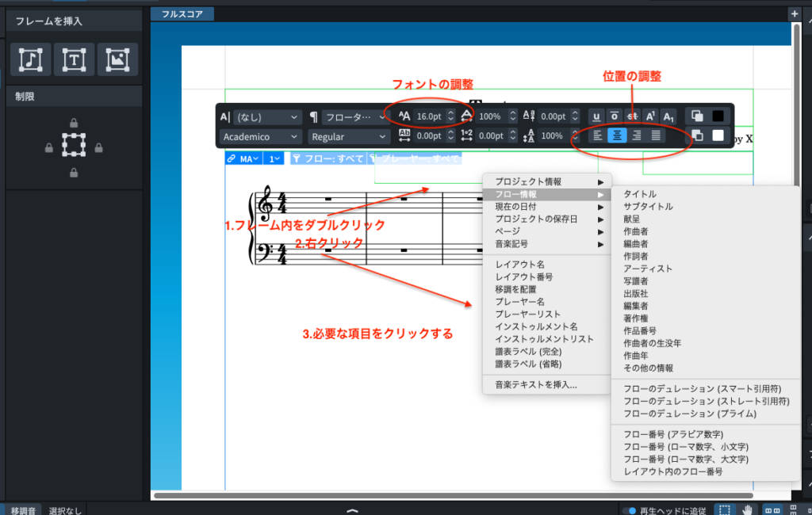Choose タイトル from the flow info submenu
Screen dimensions: 812x515
640,194
